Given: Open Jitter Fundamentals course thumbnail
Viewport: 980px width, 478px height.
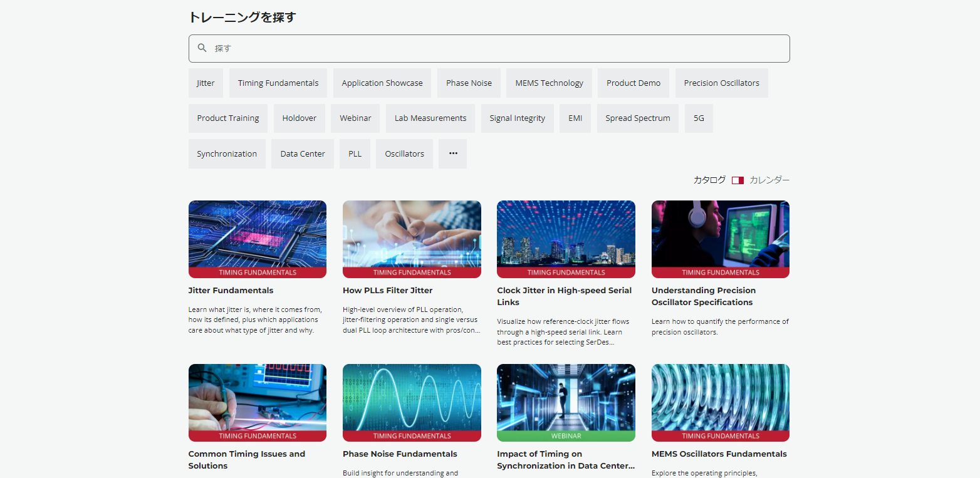Looking at the screenshot, I should pos(257,235).
